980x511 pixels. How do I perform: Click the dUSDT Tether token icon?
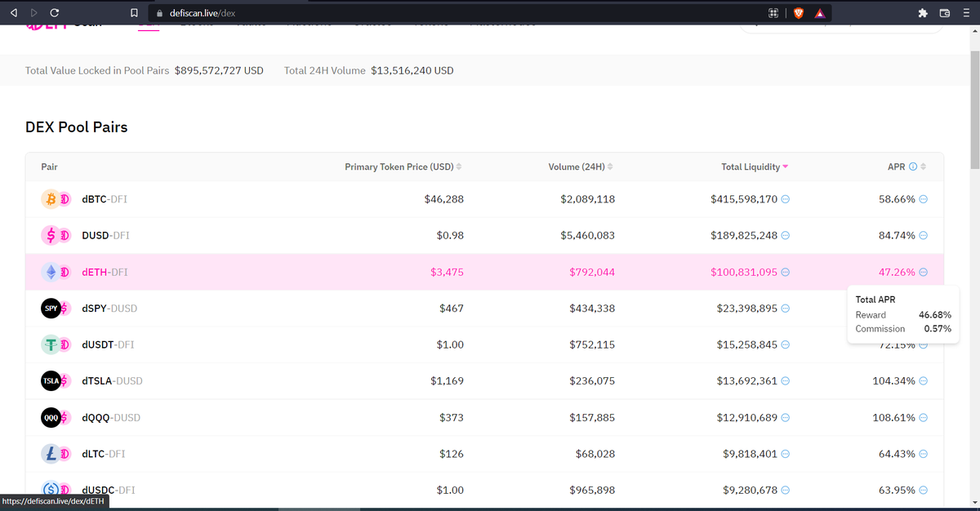(51, 344)
